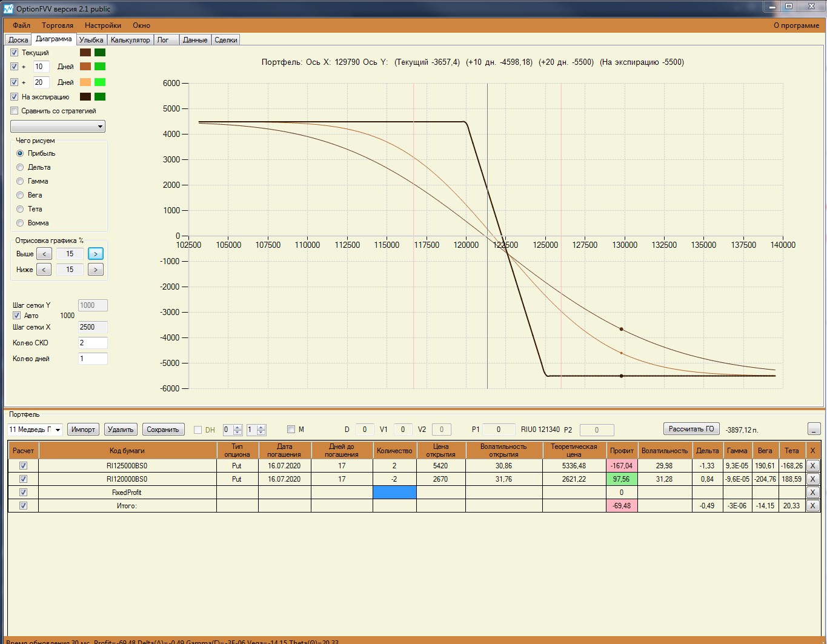The image size is (827, 644).
Task: Select the Вега radio button
Action: [x=20, y=195]
